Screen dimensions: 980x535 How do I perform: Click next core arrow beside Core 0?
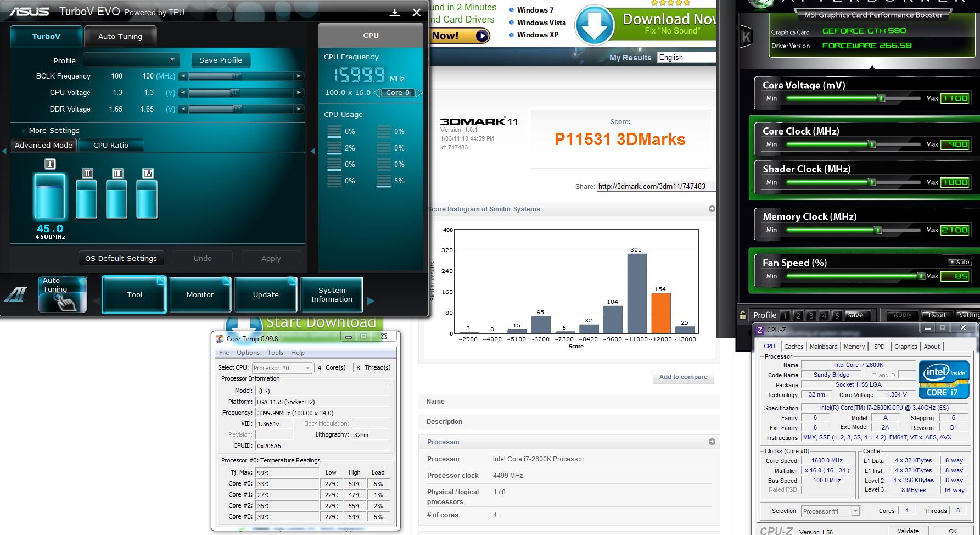[x=419, y=93]
